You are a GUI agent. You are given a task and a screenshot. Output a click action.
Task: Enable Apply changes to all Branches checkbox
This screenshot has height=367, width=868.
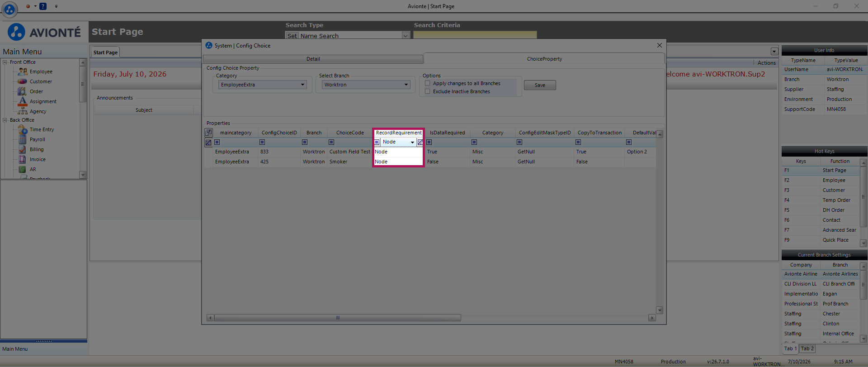[428, 83]
